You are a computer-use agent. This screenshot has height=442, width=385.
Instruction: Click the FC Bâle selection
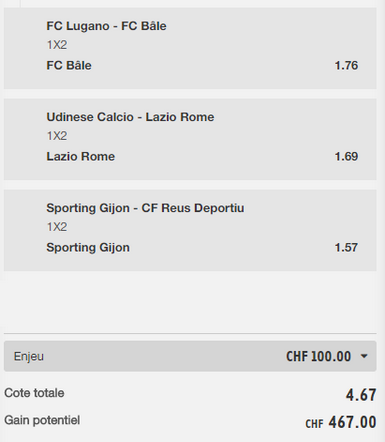click(69, 65)
